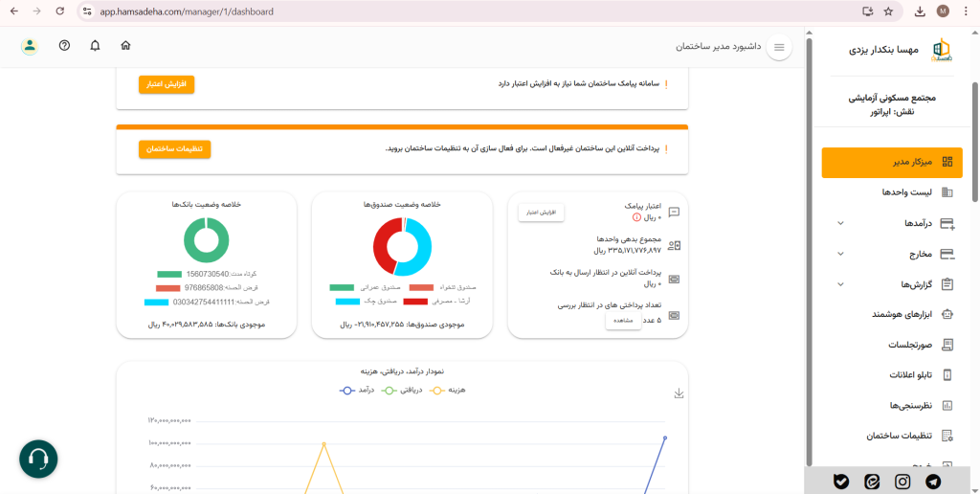
Task: Open Chrome profile M avatar
Action: (943, 11)
